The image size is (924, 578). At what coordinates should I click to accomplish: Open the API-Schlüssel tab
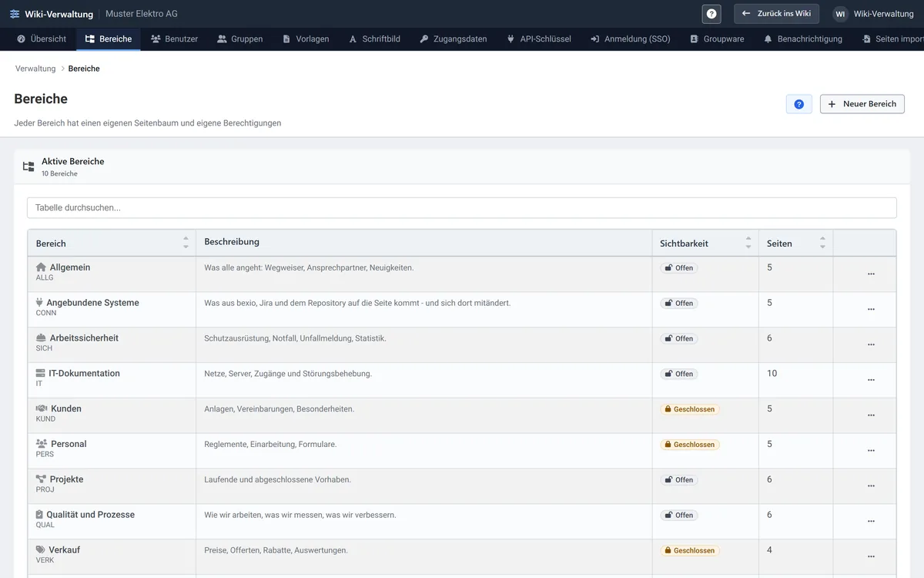[538, 39]
